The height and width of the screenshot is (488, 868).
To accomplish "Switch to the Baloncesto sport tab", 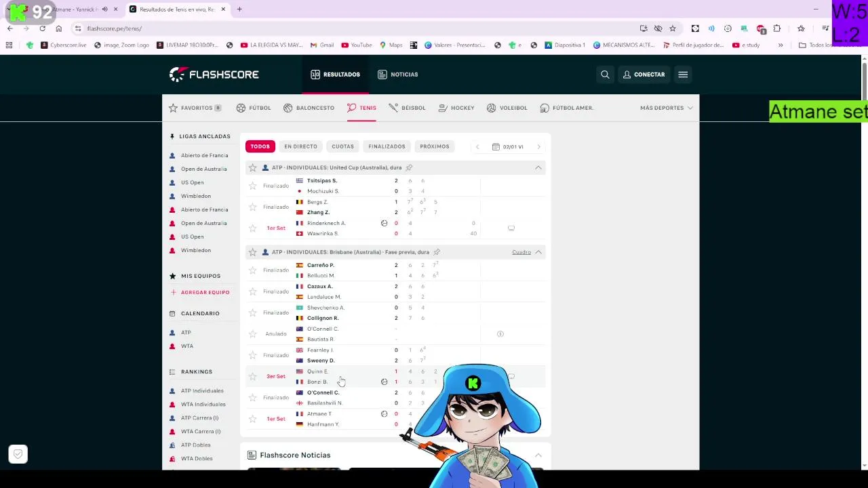I will coord(309,108).
